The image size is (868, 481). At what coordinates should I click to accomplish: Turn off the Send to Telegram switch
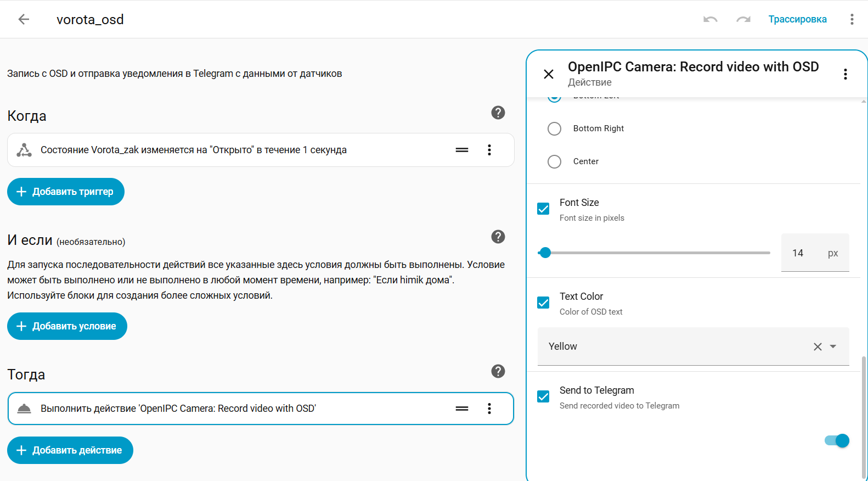(x=837, y=440)
